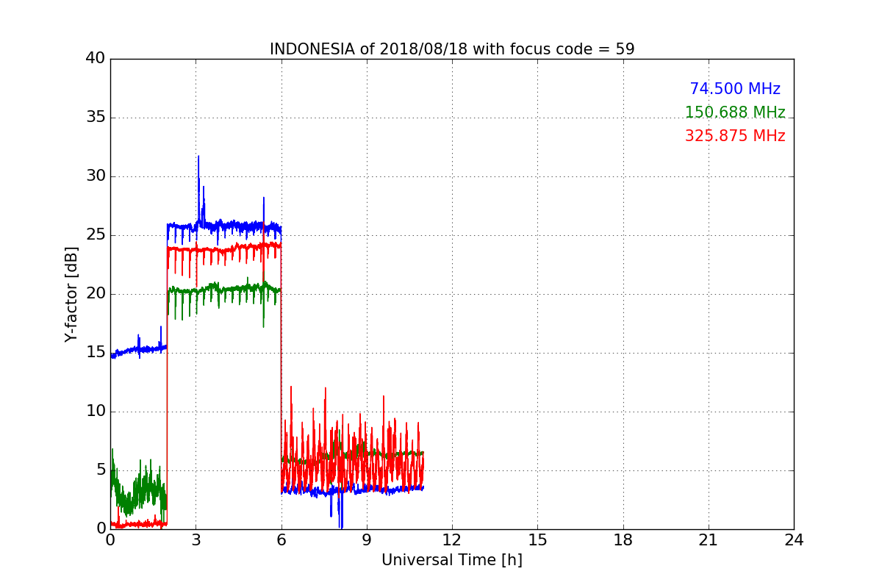Click the Universal Time [h] axis label
The width and height of the screenshot is (882, 588).
pos(452,560)
